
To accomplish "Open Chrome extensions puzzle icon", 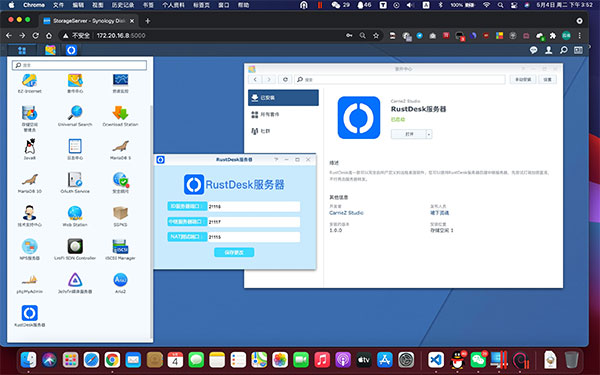I will tap(553, 36).
